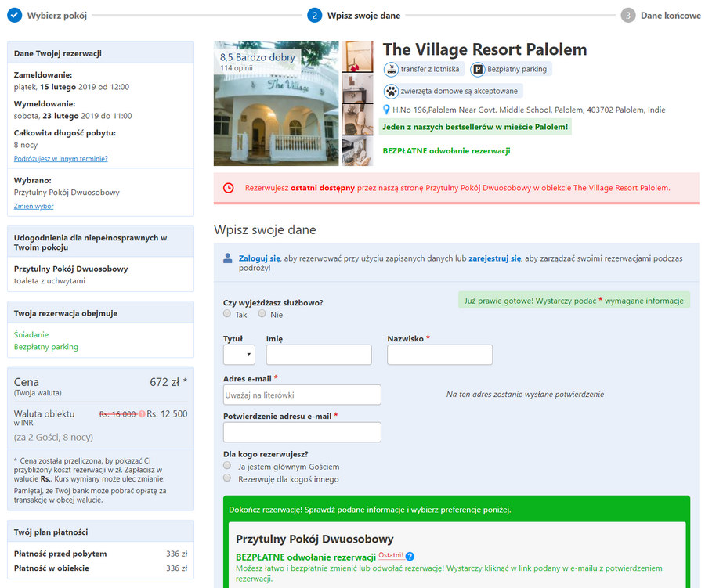Screen dimensions: 705x588
Task: Click the hotel address text
Action: coord(529,110)
